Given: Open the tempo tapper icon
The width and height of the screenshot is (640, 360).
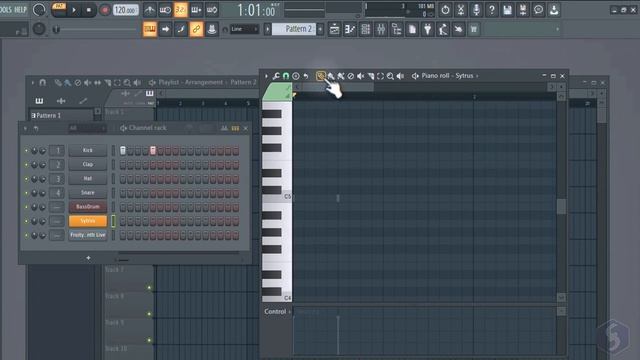Looking at the screenshot, I should pyautogui.click(x=443, y=29).
